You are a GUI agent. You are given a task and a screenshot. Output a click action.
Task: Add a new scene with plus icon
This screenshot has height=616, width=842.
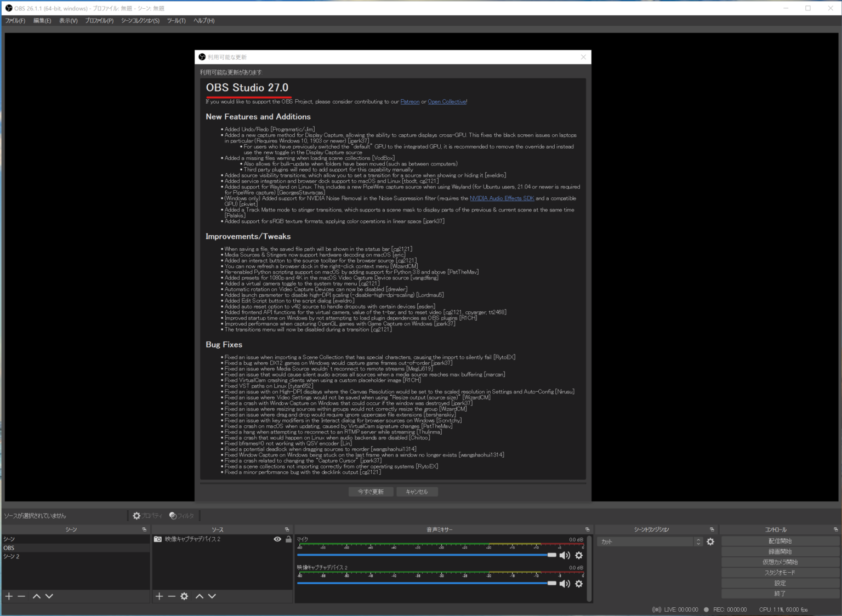point(9,596)
